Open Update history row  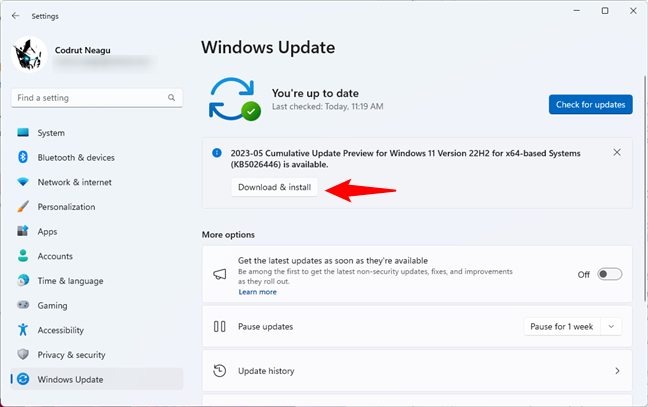click(417, 371)
